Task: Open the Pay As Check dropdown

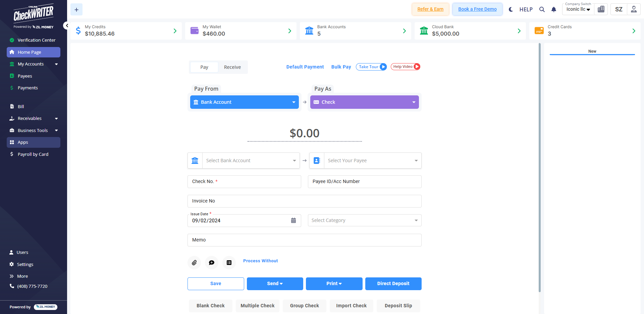Action: 365,102
